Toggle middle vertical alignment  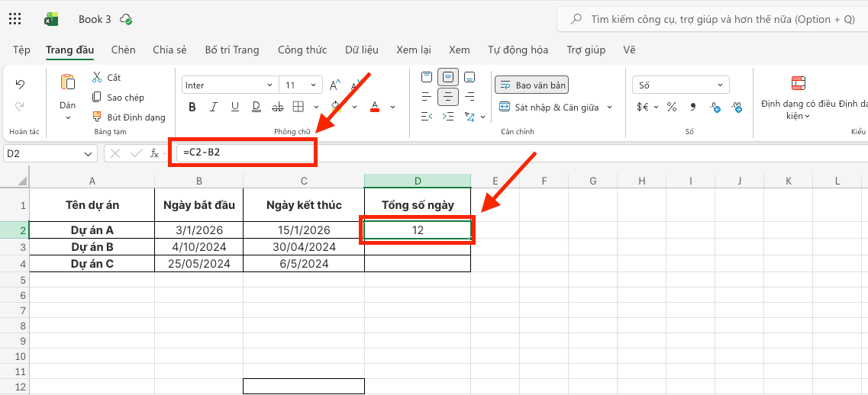(448, 76)
